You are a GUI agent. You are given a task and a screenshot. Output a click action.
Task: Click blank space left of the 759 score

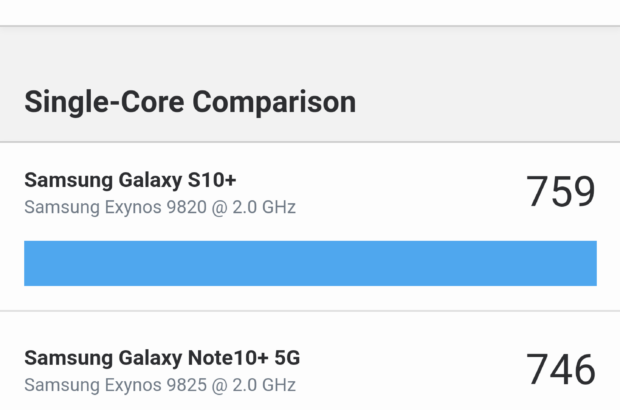pyautogui.click(x=420, y=192)
